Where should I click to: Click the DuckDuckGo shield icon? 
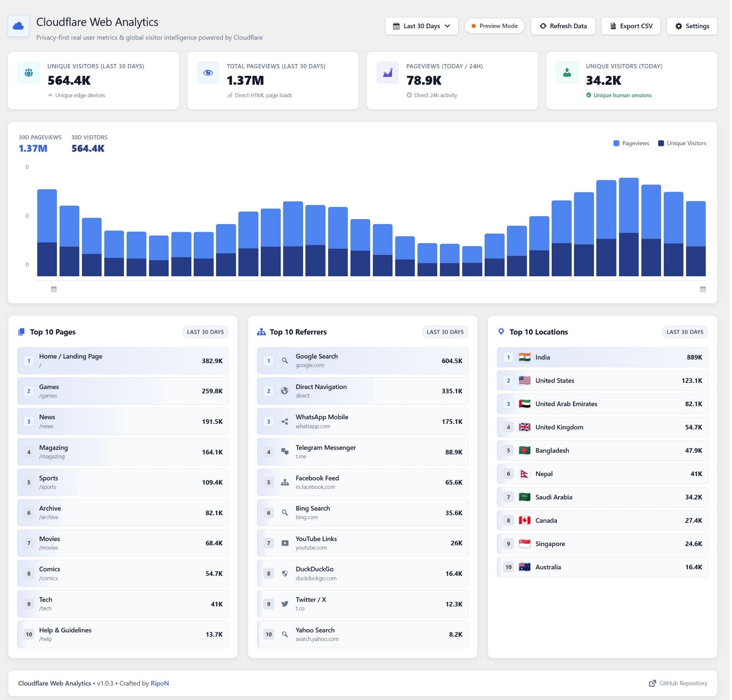(285, 573)
